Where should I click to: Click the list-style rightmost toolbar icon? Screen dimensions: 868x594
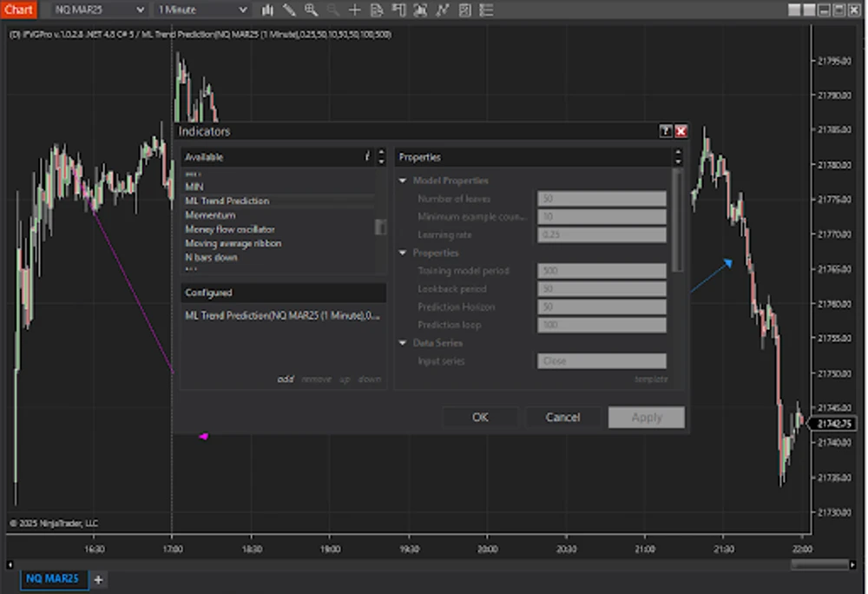coord(487,10)
